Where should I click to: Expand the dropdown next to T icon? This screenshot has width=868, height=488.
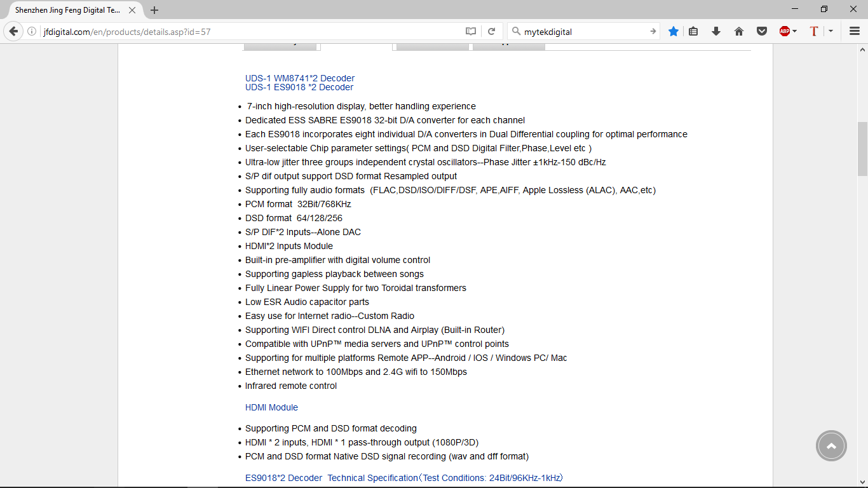(x=831, y=31)
